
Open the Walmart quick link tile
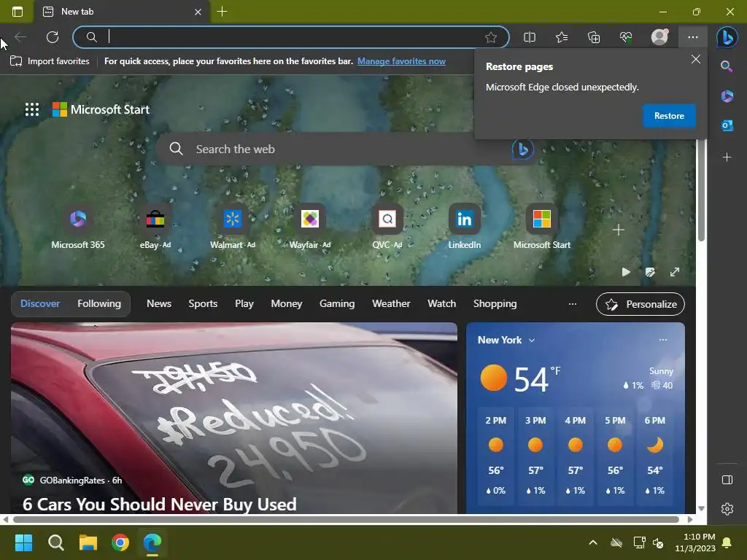[233, 227]
